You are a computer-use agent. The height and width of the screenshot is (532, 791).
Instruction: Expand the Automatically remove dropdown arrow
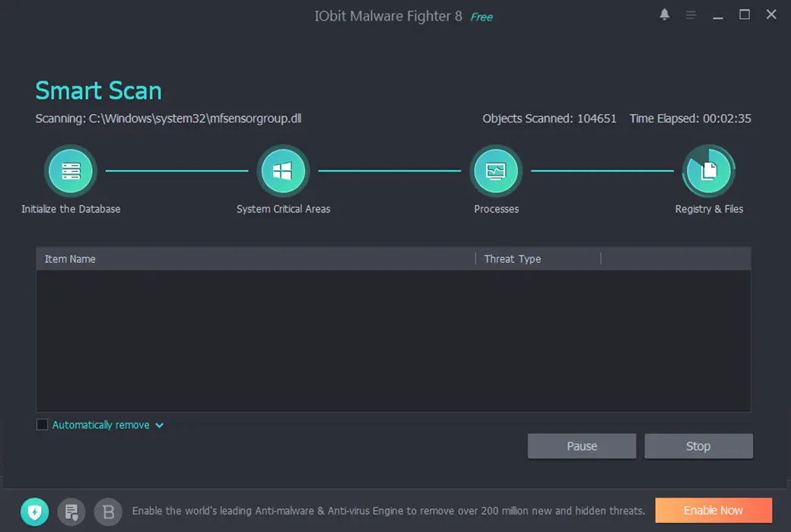point(160,426)
